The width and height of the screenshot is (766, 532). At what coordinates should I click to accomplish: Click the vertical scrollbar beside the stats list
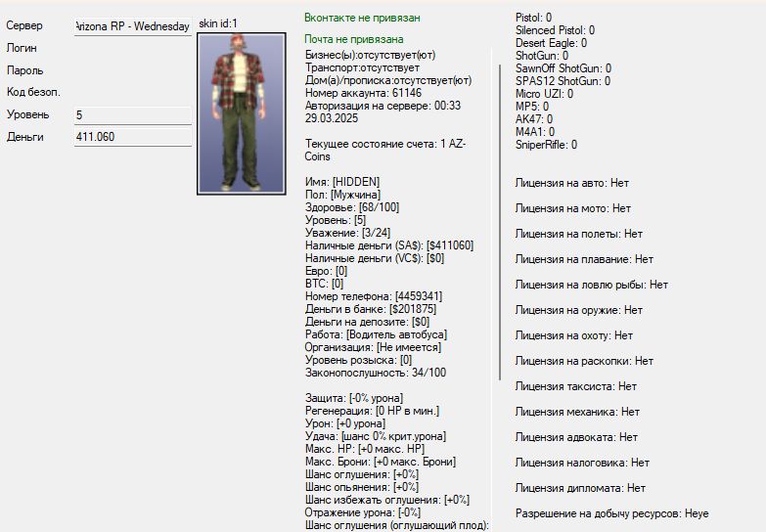pyautogui.click(x=500, y=222)
